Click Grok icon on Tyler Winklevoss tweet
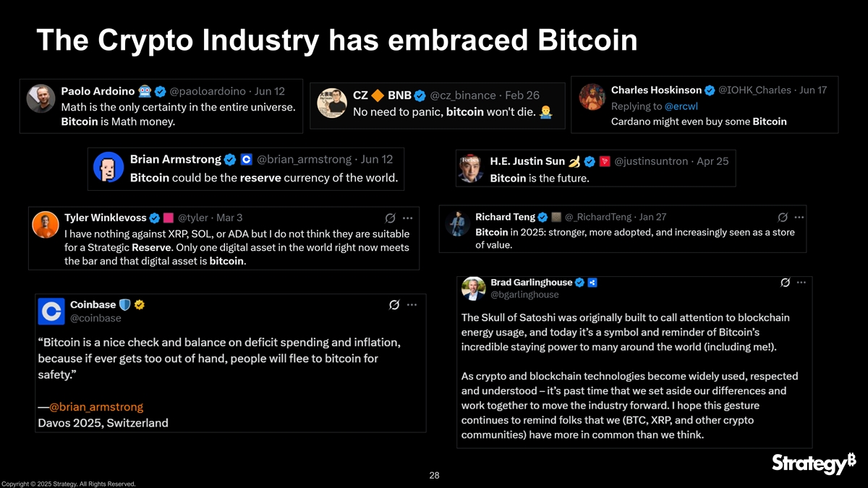Screen dimensions: 868x488 coord(390,218)
